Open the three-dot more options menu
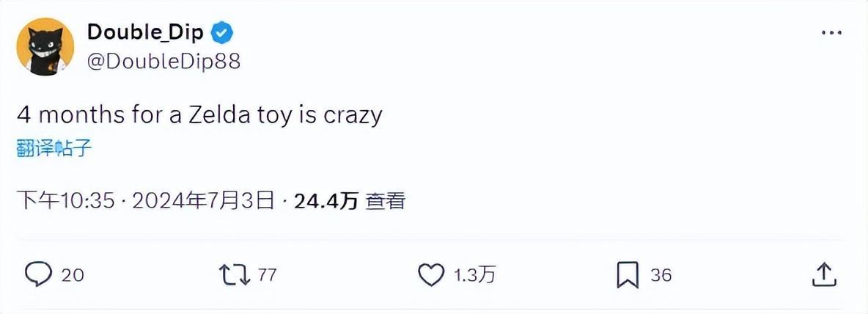 [831, 33]
